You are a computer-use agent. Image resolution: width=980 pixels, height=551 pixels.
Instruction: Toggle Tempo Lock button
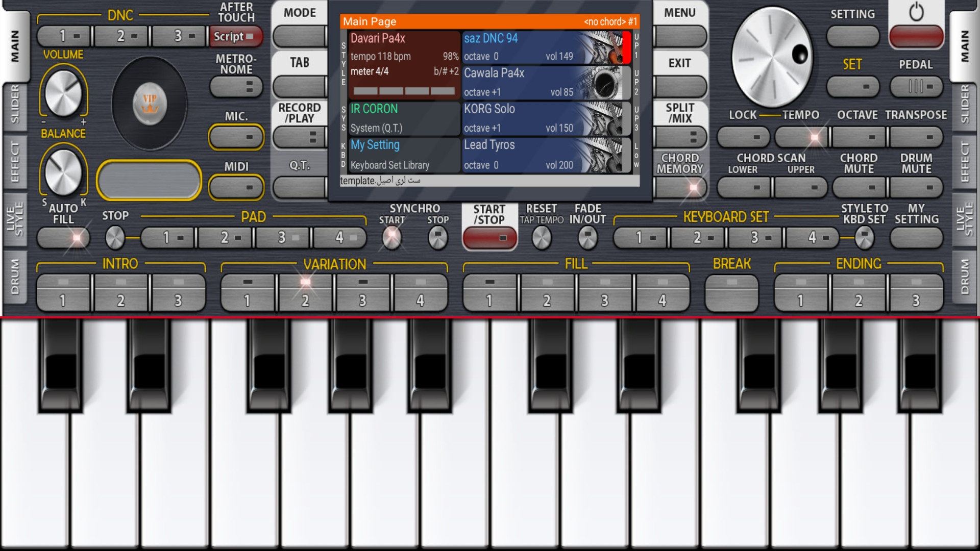tap(743, 137)
